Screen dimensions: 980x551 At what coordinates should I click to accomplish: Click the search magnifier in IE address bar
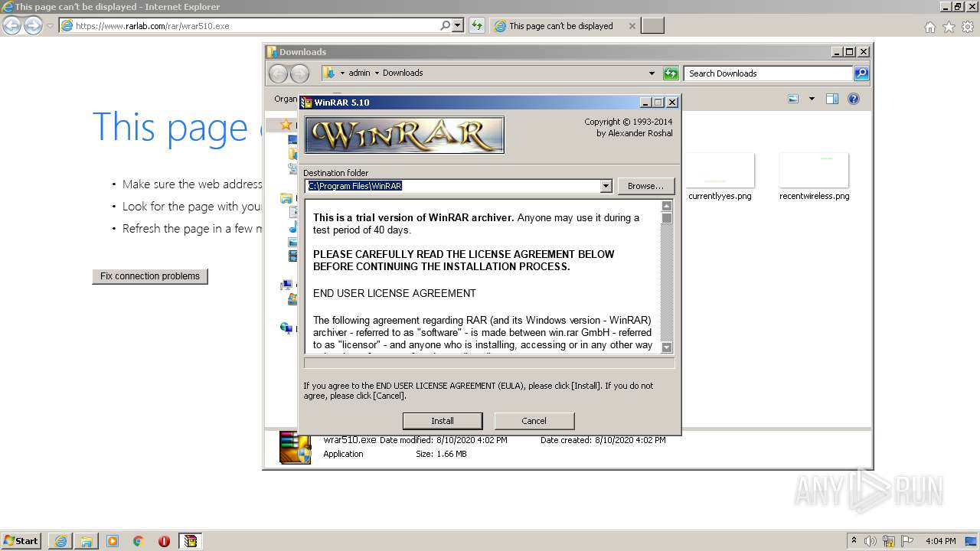coord(445,25)
